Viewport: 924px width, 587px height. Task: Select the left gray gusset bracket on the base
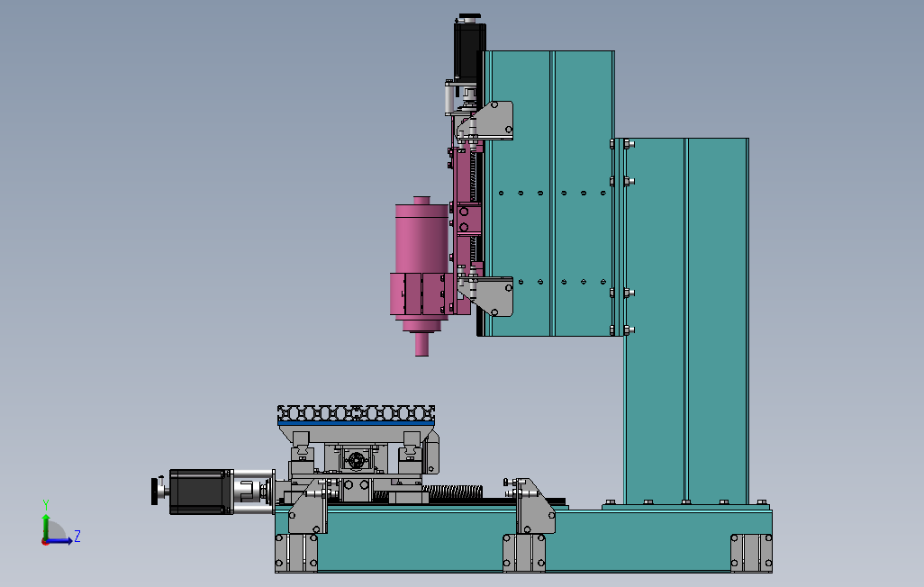[308, 507]
